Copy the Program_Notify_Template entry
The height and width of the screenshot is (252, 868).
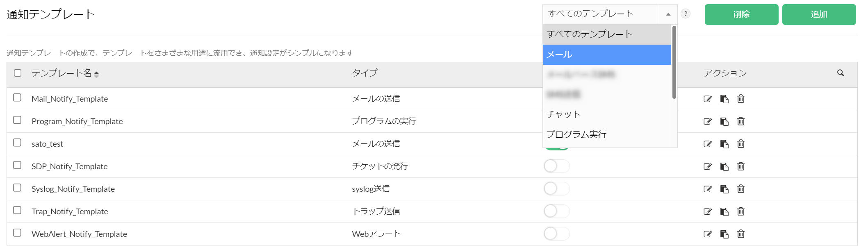click(724, 121)
